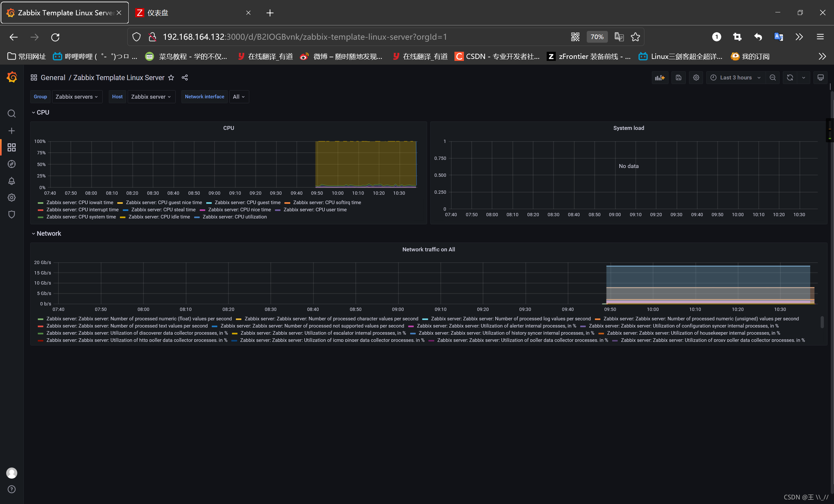This screenshot has width=834, height=504.
Task: Open the CSDN bookmark
Action: click(497, 56)
